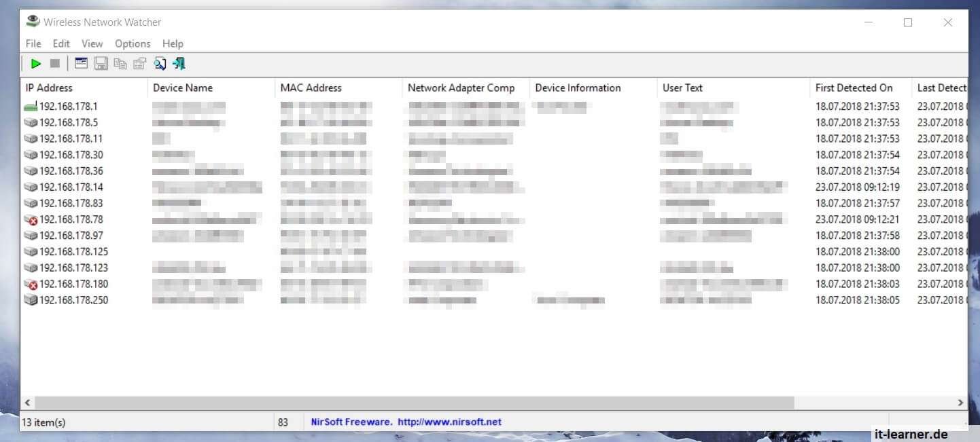Viewport: 980px width, 442px height.
Task: Click the Find magnifier toolbar icon
Action: 160,64
